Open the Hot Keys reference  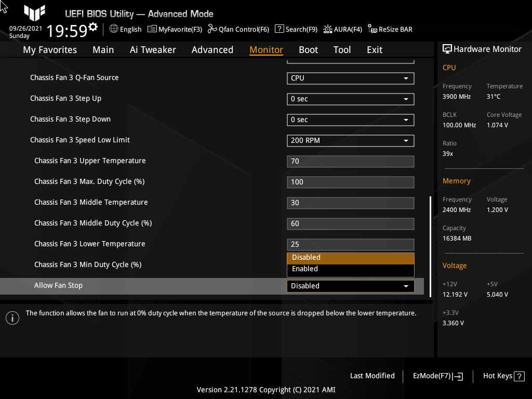[503, 376]
